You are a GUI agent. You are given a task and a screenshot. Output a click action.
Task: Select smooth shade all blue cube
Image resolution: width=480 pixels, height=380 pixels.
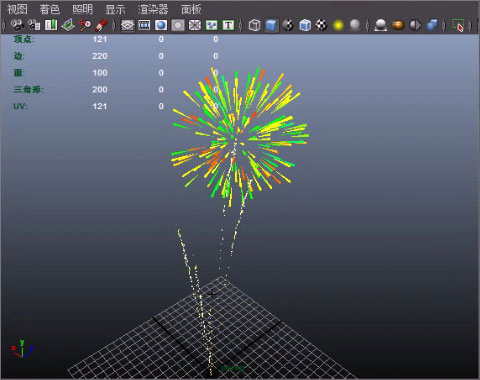(271, 25)
